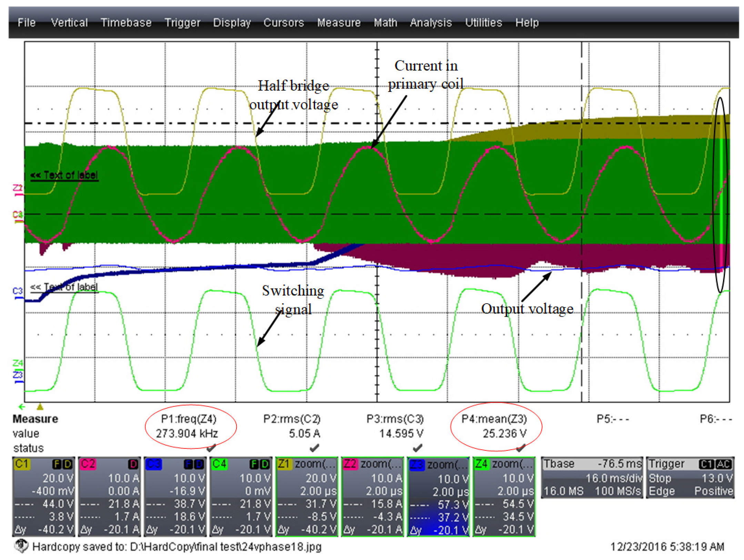Open the Trigger descriptor box

tap(690, 477)
